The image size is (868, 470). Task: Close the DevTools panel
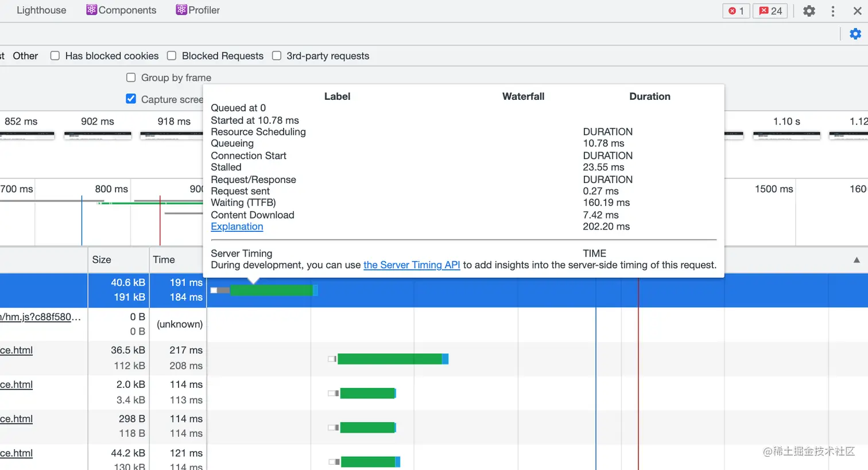coord(858,11)
